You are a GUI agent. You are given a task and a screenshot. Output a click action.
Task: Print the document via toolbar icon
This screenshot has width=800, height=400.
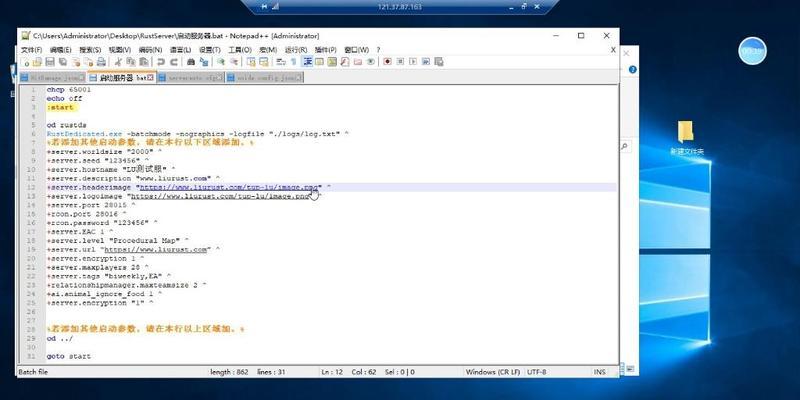[102, 62]
